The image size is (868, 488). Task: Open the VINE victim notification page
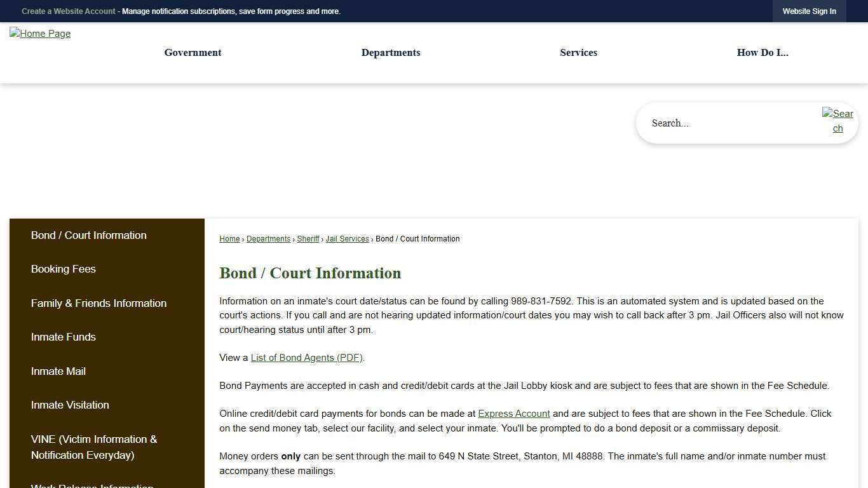tap(94, 447)
